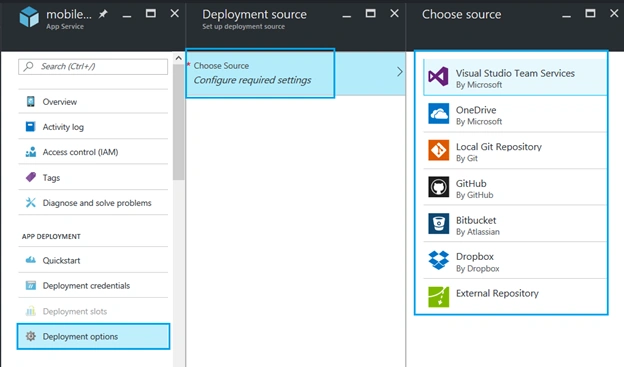The height and width of the screenshot is (367, 624).
Task: Click the App Service cube icon
Action: (x=29, y=18)
